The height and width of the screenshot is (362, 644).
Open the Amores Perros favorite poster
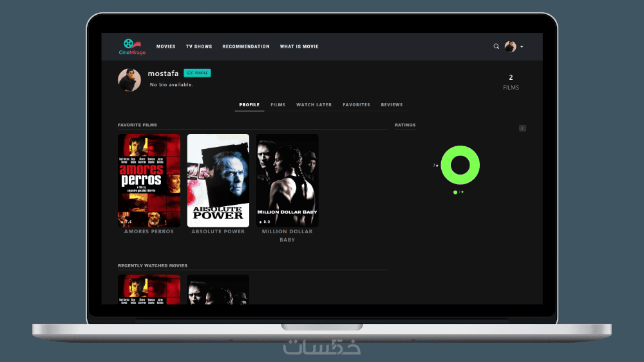coord(149,180)
